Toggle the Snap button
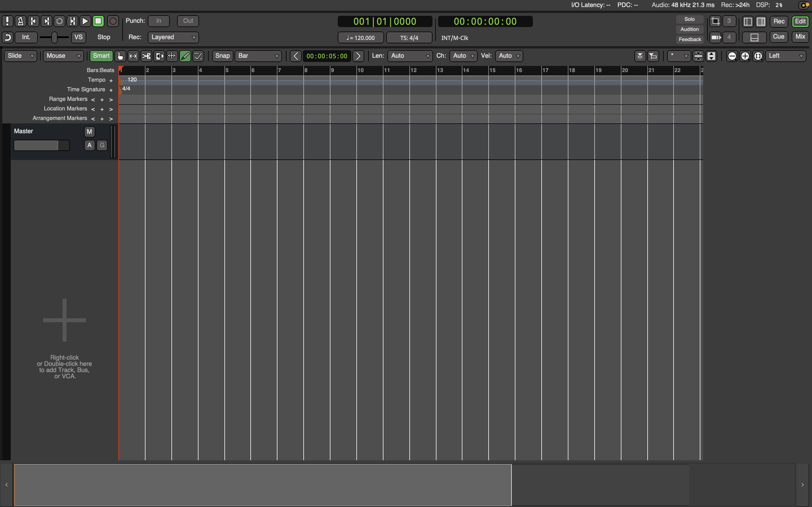 coord(222,56)
